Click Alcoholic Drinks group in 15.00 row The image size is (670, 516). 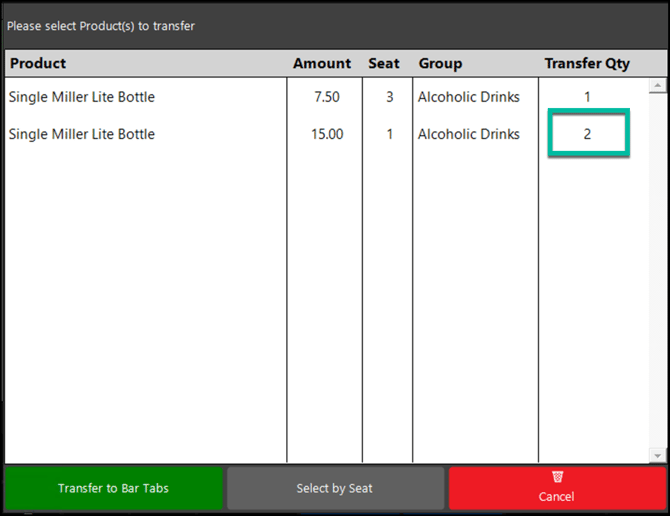[469, 134]
